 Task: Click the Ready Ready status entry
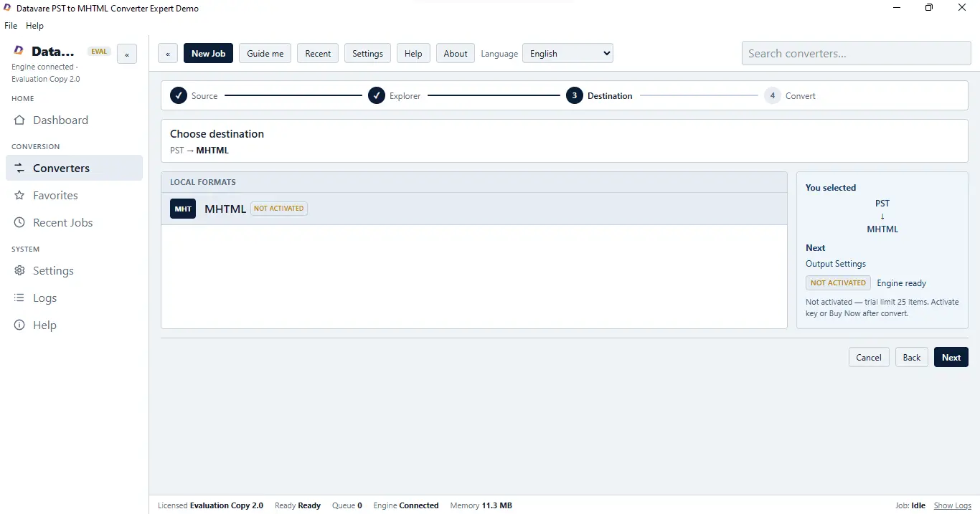[x=298, y=505]
